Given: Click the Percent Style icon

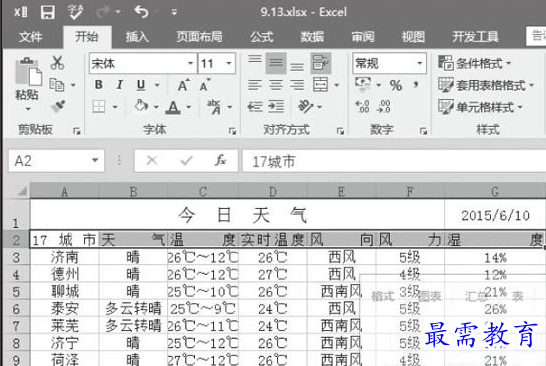Looking at the screenshot, I should click(x=396, y=85).
